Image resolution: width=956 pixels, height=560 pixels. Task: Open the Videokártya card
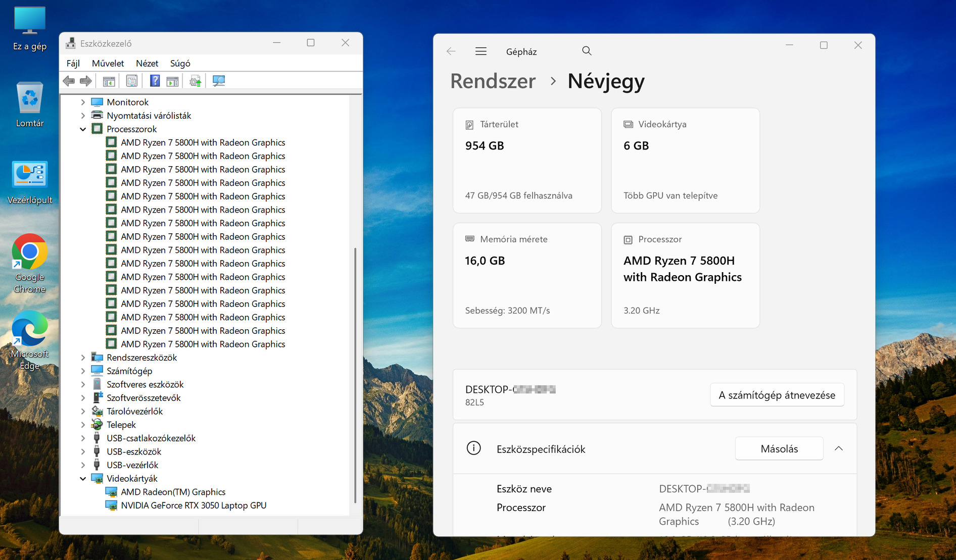685,160
